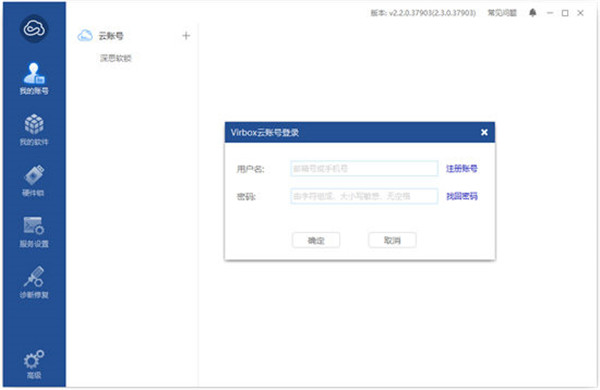Close the Virbox main window

tap(580, 13)
